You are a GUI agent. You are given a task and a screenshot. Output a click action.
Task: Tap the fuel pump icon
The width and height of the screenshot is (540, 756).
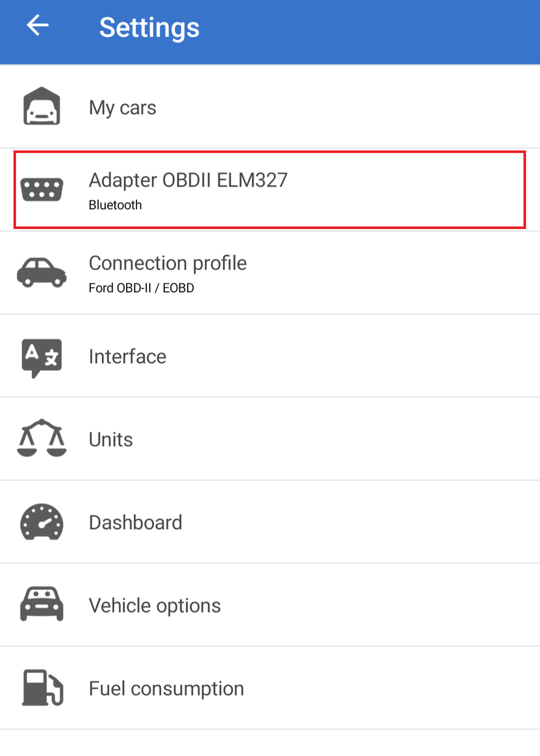click(x=42, y=687)
